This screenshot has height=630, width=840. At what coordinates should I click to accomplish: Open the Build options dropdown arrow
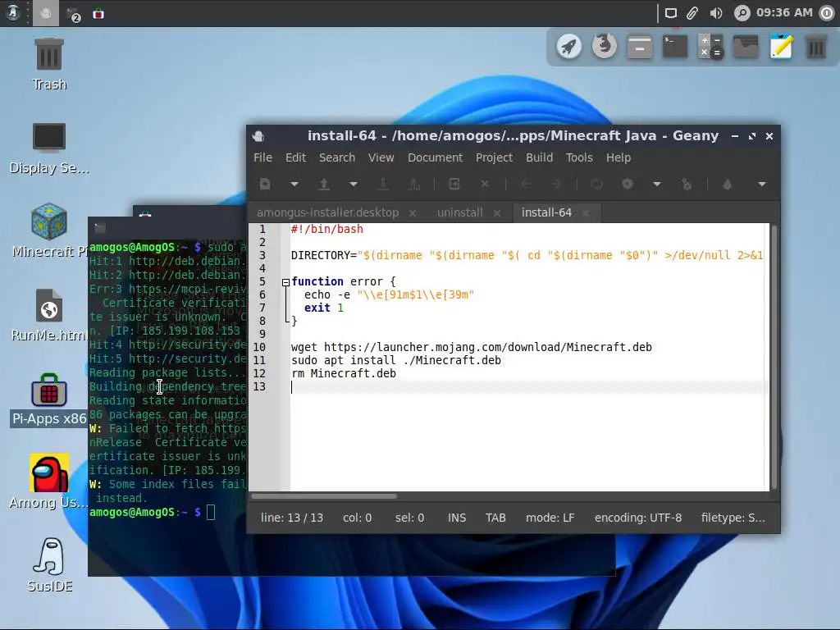[x=657, y=185]
